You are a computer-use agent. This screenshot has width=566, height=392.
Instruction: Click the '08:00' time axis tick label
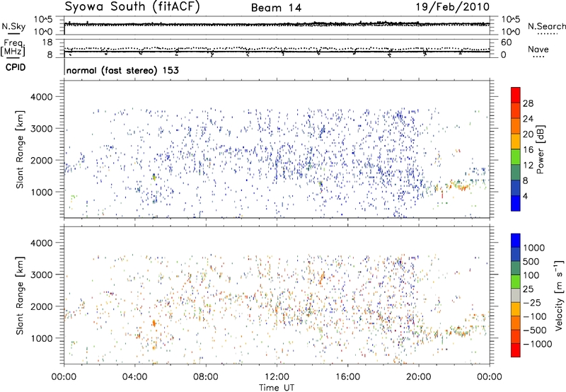pos(206,377)
